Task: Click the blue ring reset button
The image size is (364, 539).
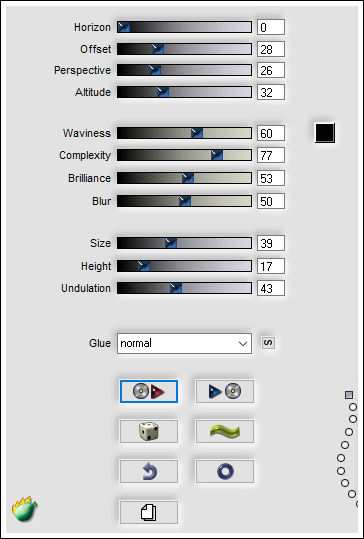Action: (225, 471)
